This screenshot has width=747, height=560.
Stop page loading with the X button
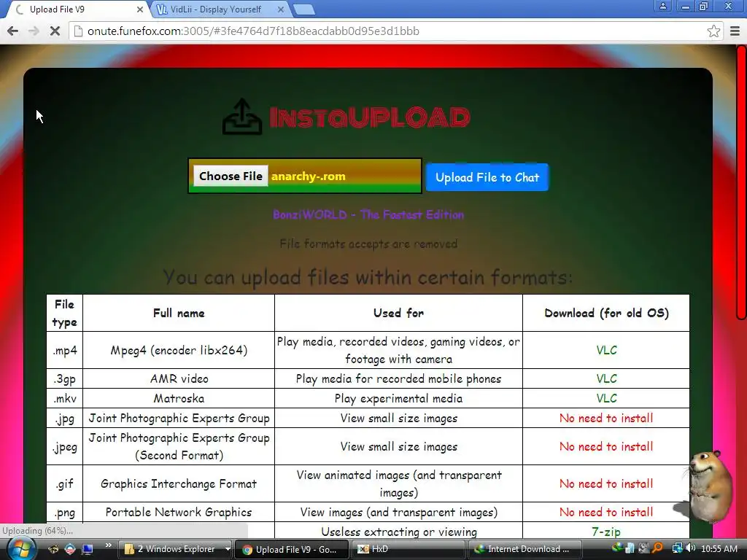(55, 31)
